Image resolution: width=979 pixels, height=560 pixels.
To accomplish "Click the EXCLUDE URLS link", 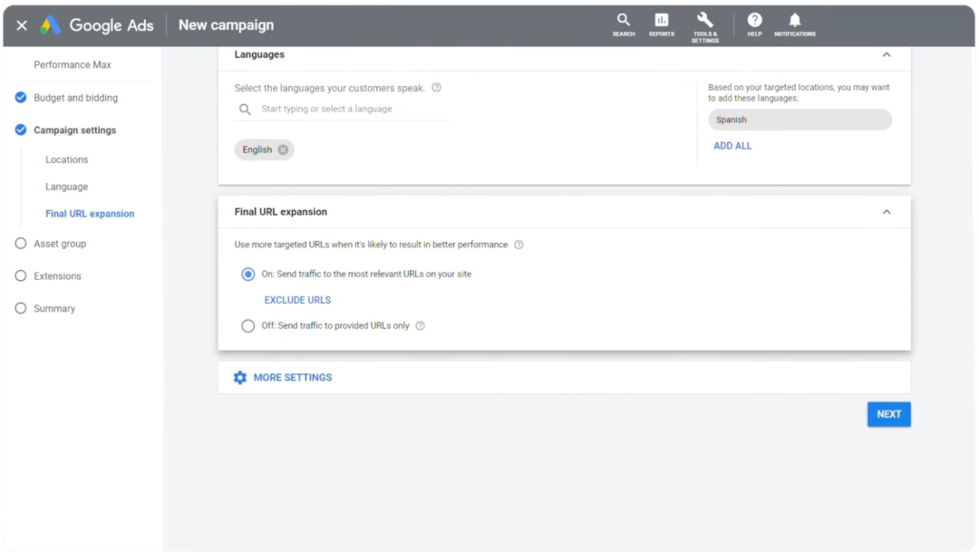I will click(298, 300).
